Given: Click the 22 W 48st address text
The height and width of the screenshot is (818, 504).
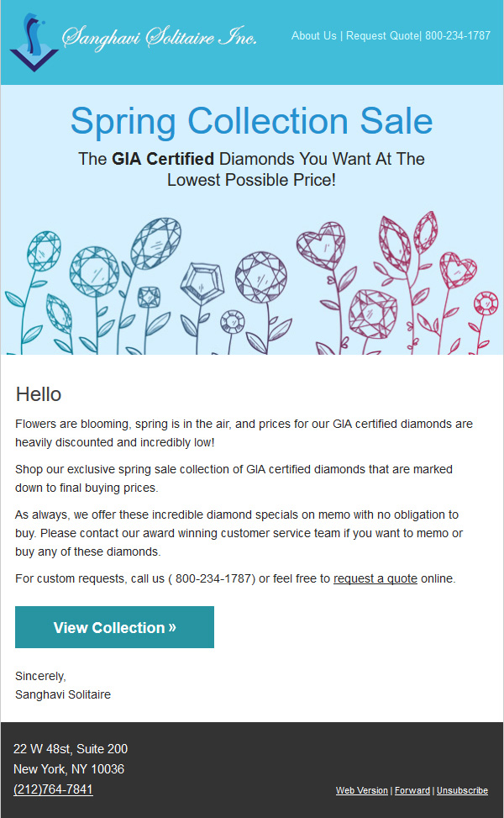Looking at the screenshot, I should tap(71, 748).
